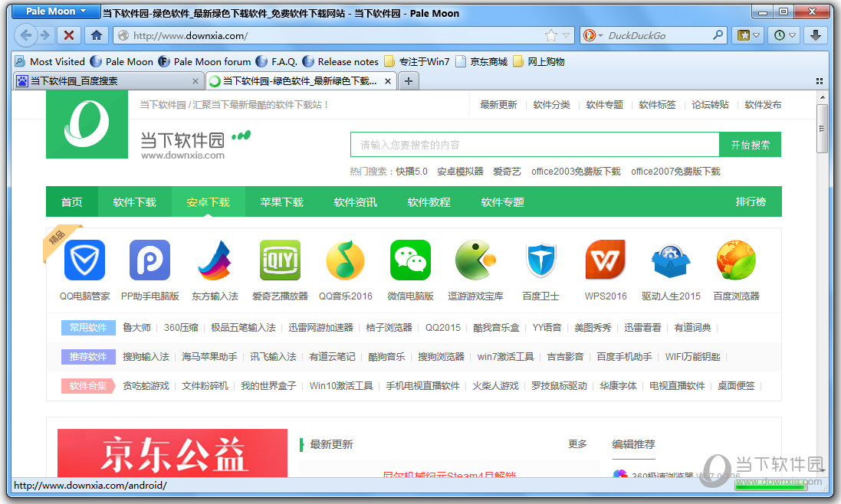841x504 pixels.
Task: Expand the 网上购物 bookmark folder
Action: pos(539,61)
